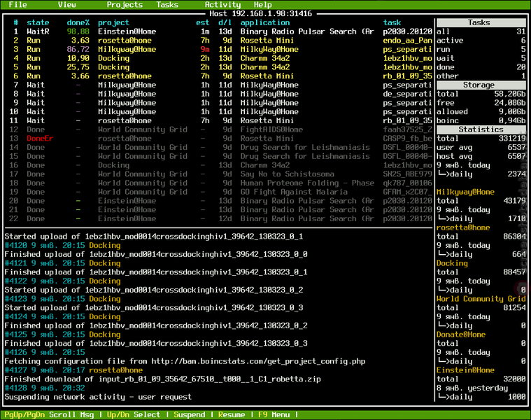Open the File menu
Image resolution: width=531 pixels, height=420 pixels.
[17, 4]
